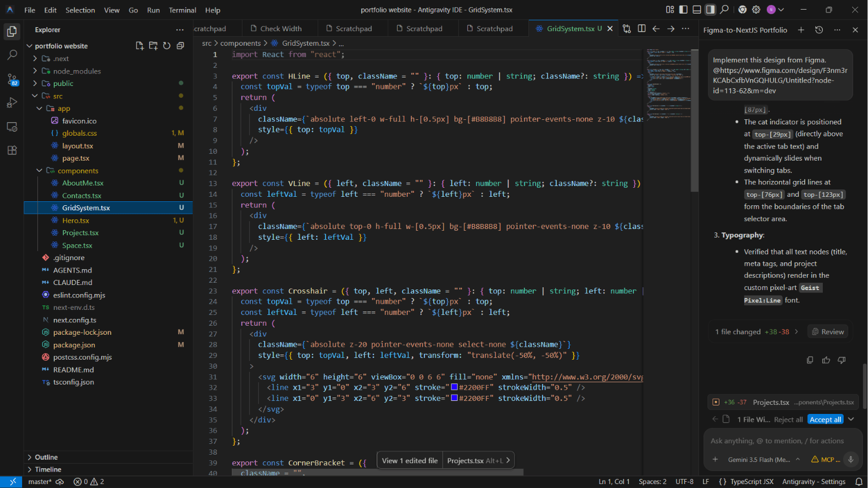Toggle the bottom panel
Screen dimensions: 868x488
[x=697, y=10]
